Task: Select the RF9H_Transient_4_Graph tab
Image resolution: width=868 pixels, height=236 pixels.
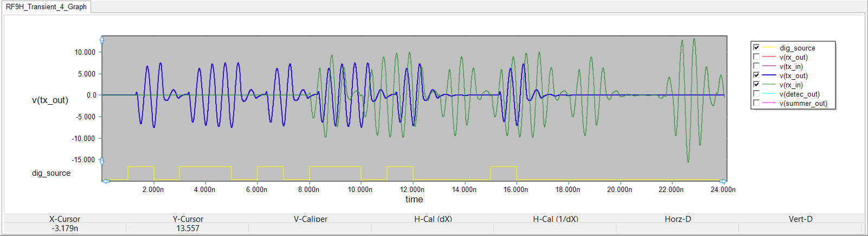Action: [x=46, y=7]
